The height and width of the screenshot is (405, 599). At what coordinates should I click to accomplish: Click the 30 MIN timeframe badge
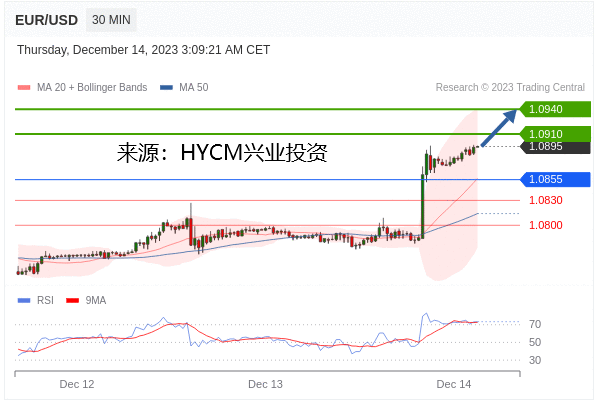111,20
